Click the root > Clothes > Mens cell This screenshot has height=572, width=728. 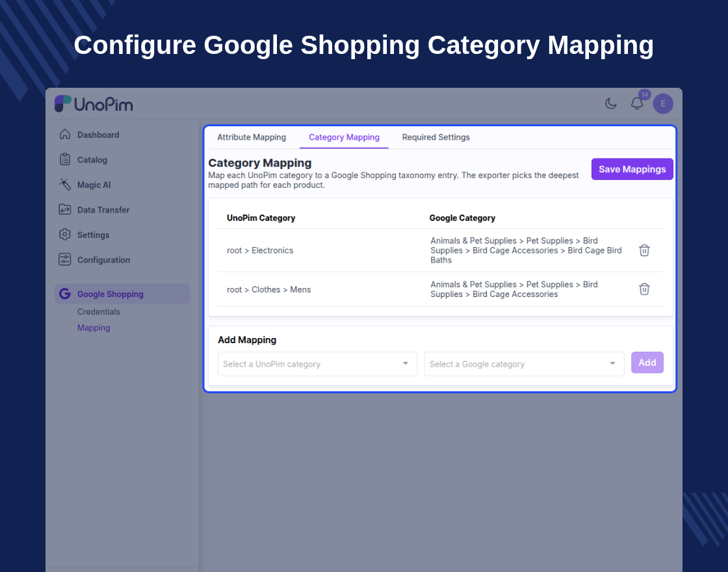pos(269,289)
